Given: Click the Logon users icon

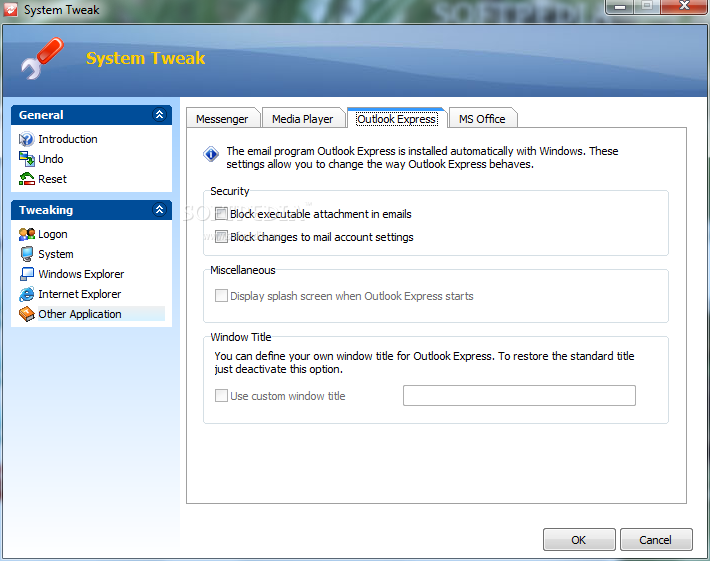Looking at the screenshot, I should 26,234.
